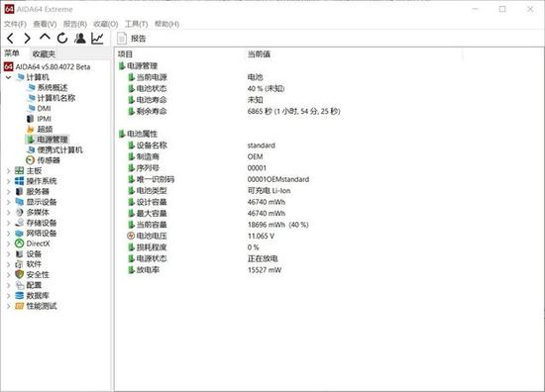The width and height of the screenshot is (545, 392).
Task: Select 超频 tree item
Action: coord(45,129)
